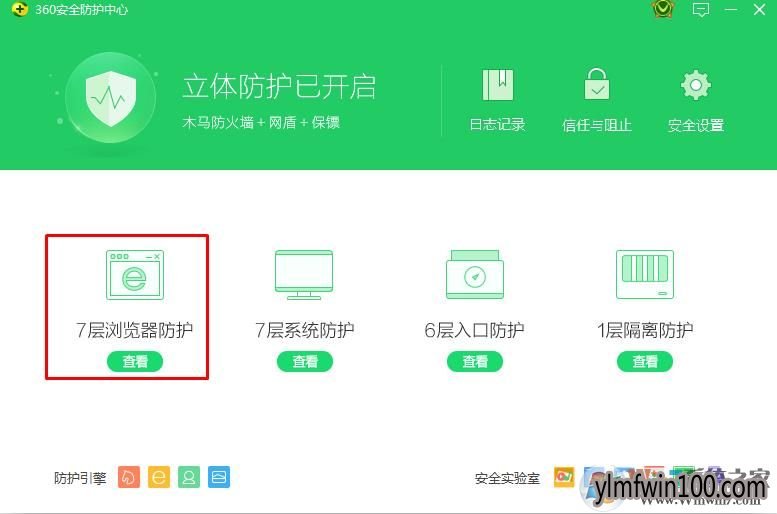Click the 7层浏览器防护 text
The height and width of the screenshot is (514, 777).
[x=134, y=330]
